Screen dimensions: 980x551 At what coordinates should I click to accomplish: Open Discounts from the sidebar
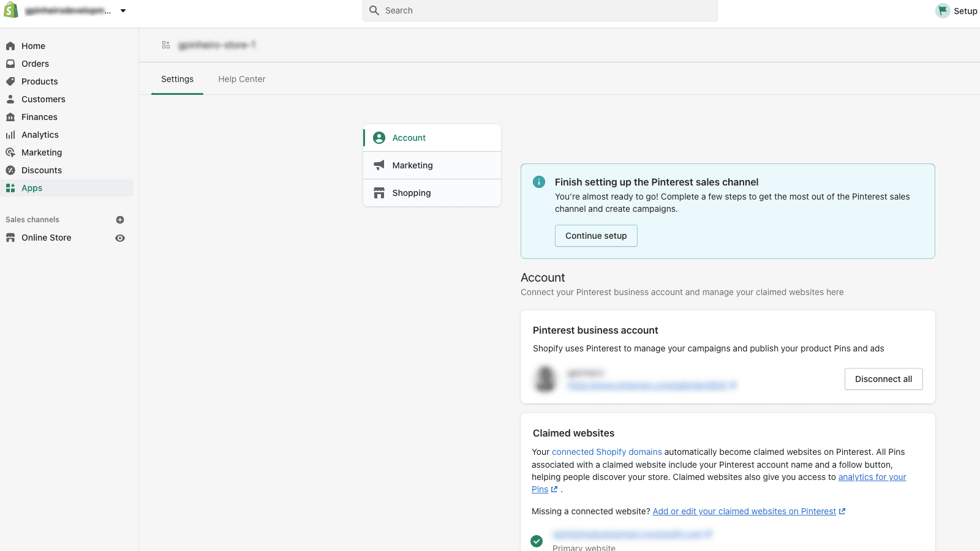click(x=41, y=170)
